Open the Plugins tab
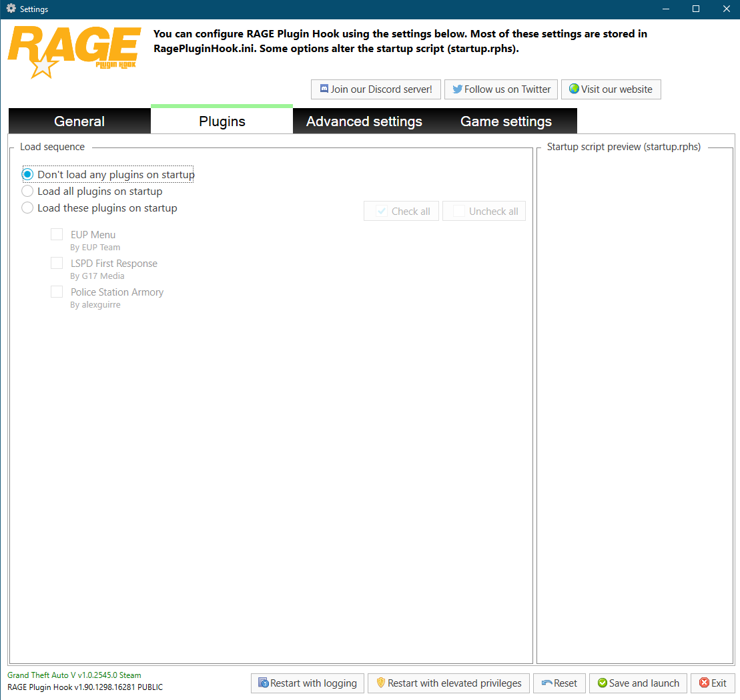The height and width of the screenshot is (700, 740). click(x=222, y=120)
